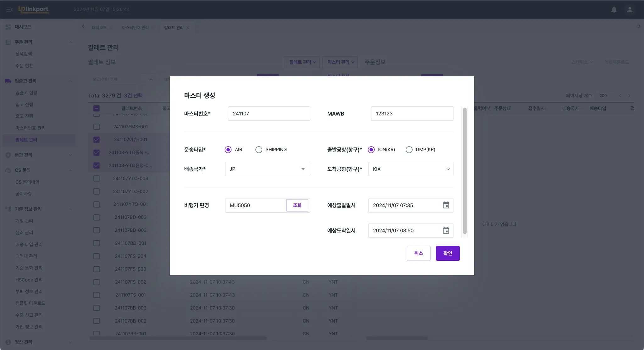
Task: Toggle the sidebar hamburger menu icon
Action: [x=9, y=9]
